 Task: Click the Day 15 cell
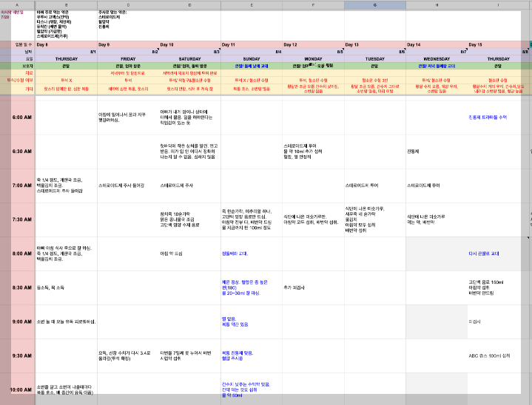coord(499,44)
